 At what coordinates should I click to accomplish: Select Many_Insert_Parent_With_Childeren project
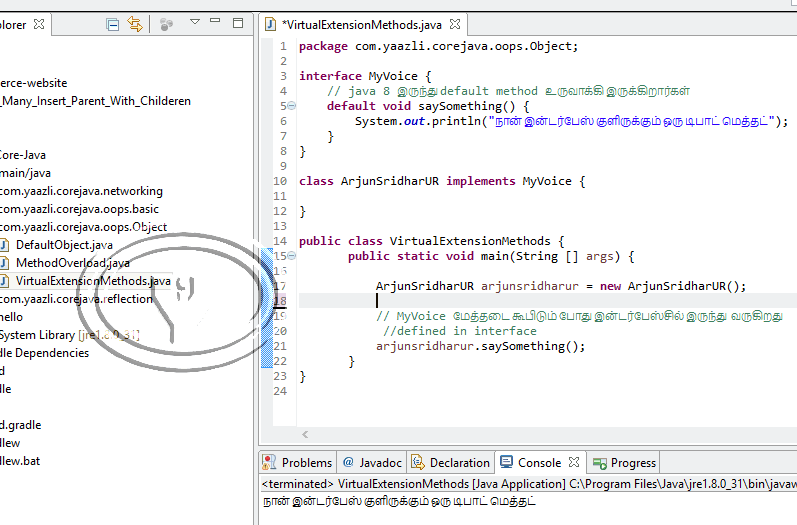pyautogui.click(x=95, y=101)
